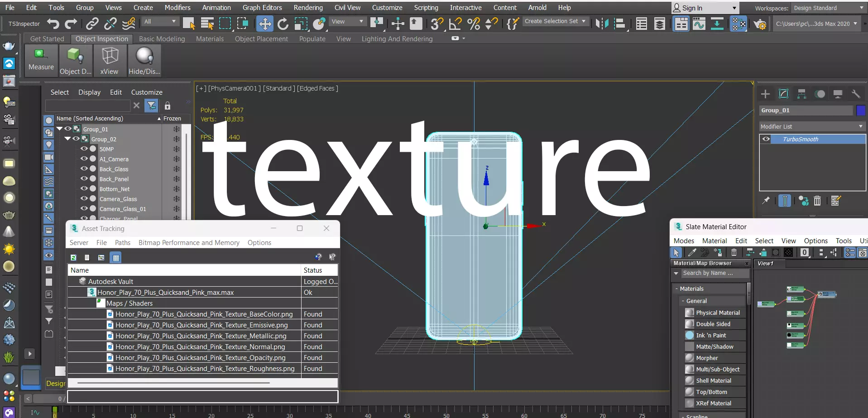Click the time slider showing frame 0
The width and height of the screenshot is (868, 418).
point(49,399)
